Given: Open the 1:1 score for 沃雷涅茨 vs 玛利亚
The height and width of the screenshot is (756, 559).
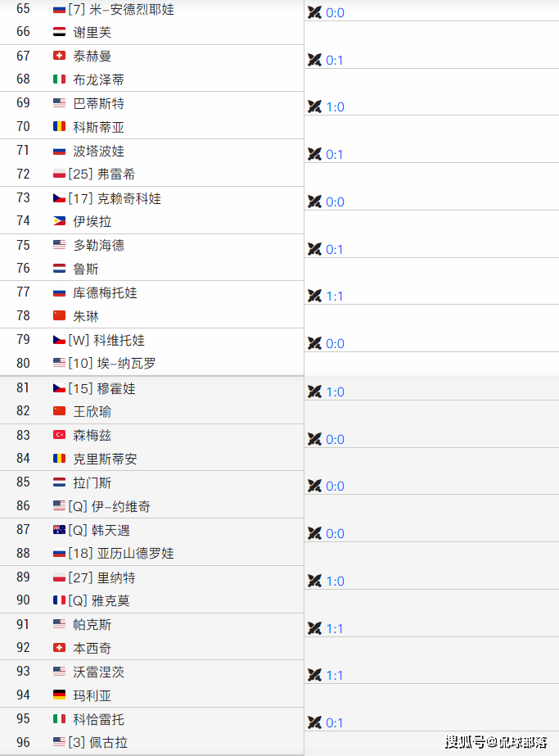Looking at the screenshot, I should click(x=335, y=676).
